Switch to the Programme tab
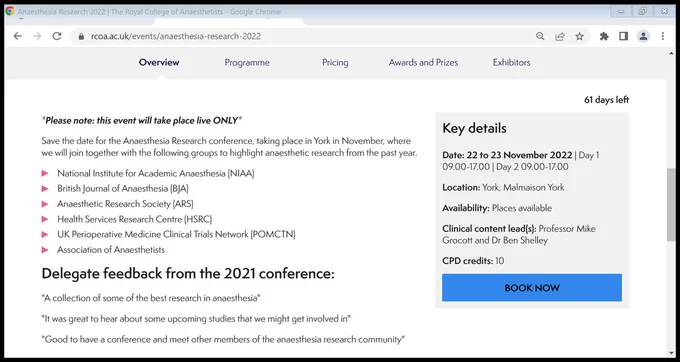 tap(247, 62)
